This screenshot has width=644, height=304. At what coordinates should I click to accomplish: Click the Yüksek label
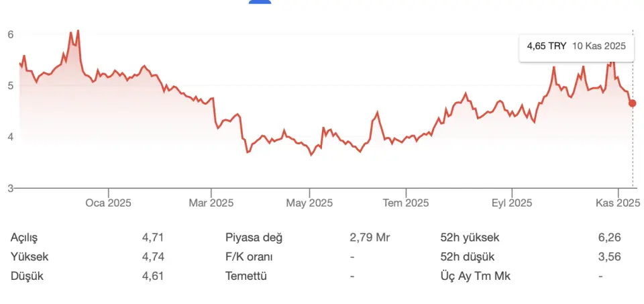(30, 256)
